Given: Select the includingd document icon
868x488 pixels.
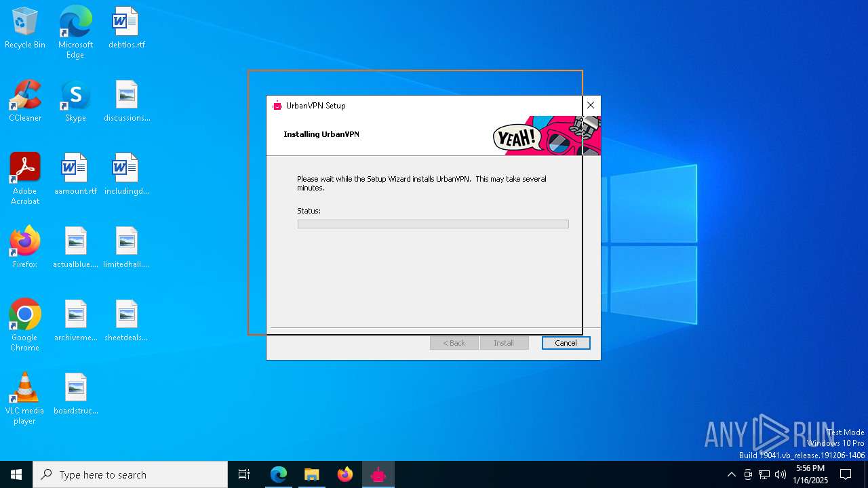Looking at the screenshot, I should tap(127, 175).
